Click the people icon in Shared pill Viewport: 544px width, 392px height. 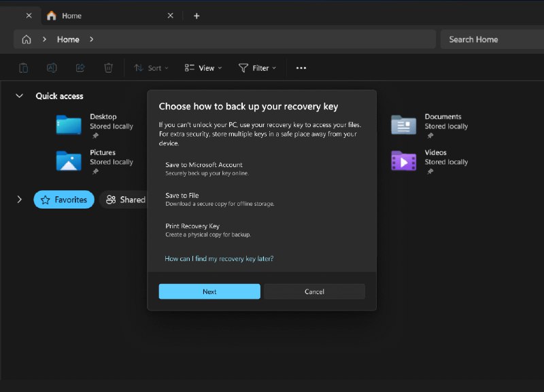click(111, 200)
